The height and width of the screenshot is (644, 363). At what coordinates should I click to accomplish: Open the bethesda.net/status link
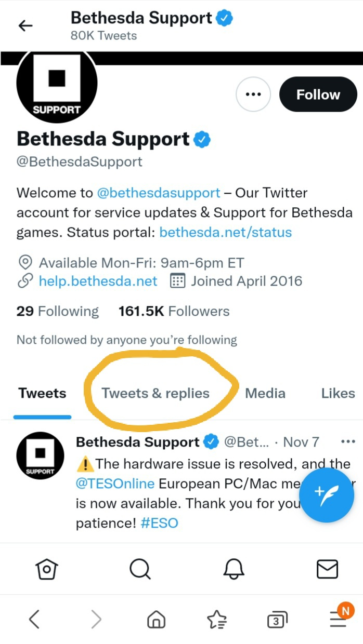tap(226, 232)
